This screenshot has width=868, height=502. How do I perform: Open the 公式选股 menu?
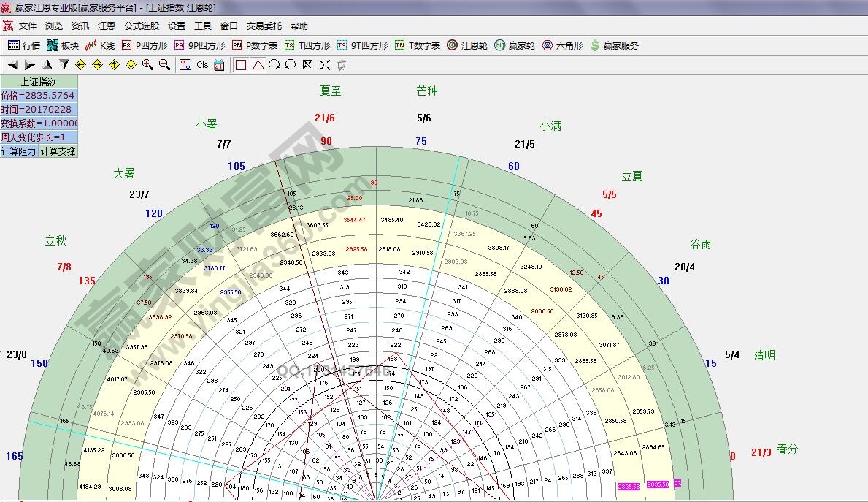[x=141, y=26]
